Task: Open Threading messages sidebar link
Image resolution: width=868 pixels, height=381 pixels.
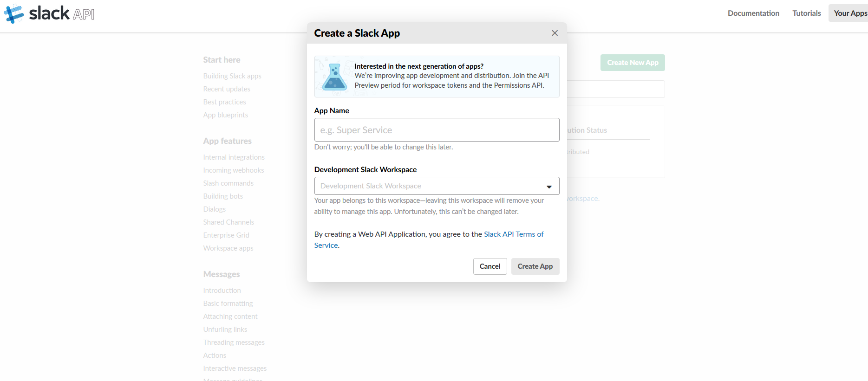Action: tap(234, 342)
